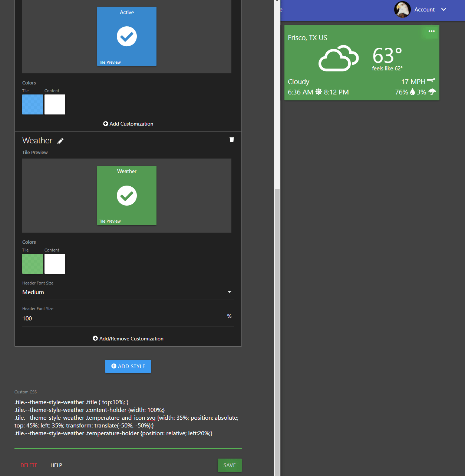Click the 17 MPH wind speed value

point(413,82)
